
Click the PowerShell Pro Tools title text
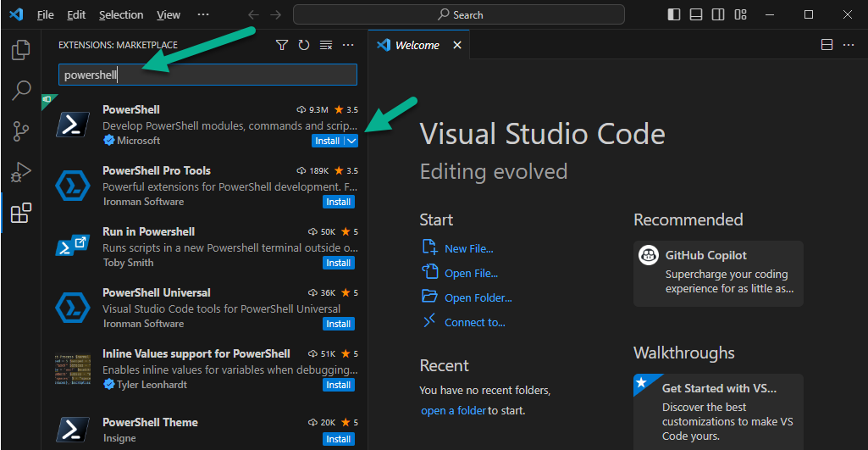pos(157,170)
